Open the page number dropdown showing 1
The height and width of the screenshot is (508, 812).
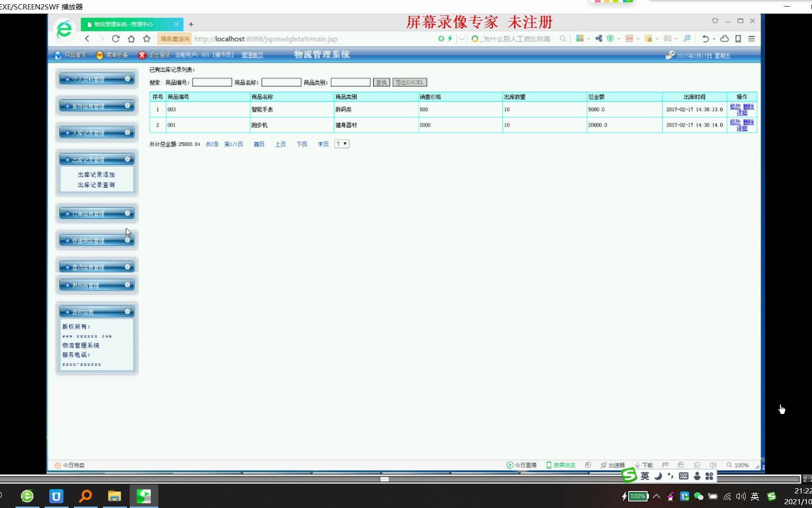[x=341, y=143]
